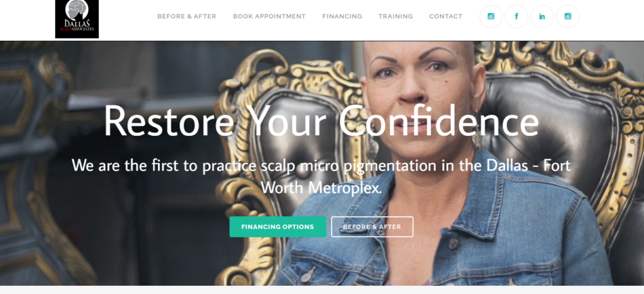The height and width of the screenshot is (294, 644).
Task: Open the Before & After menu item
Action: click(186, 16)
